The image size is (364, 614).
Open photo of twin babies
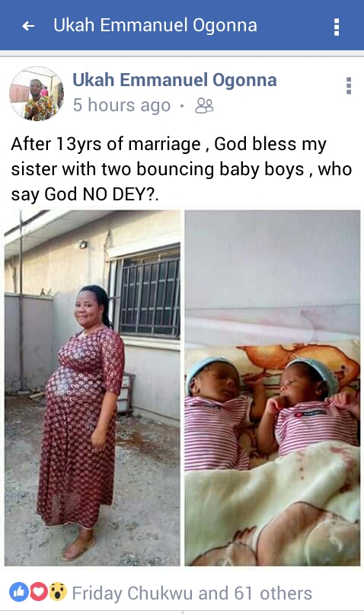tap(273, 388)
